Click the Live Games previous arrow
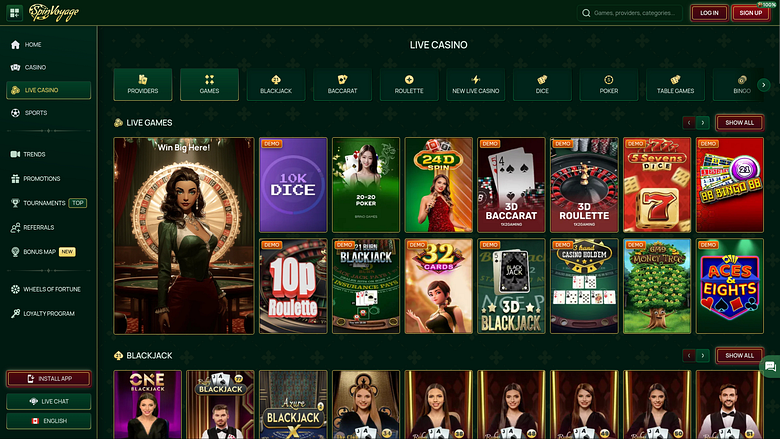Image resolution: width=780 pixels, height=439 pixels. click(x=689, y=122)
